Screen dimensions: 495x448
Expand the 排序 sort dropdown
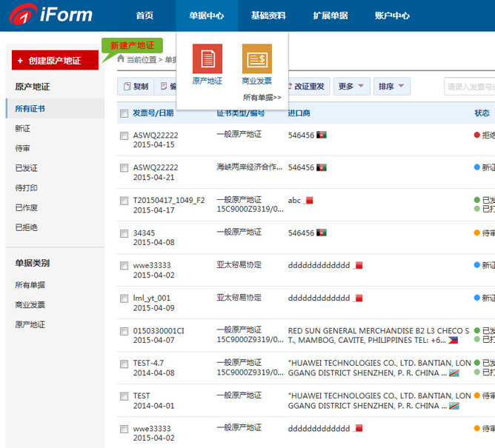(391, 87)
